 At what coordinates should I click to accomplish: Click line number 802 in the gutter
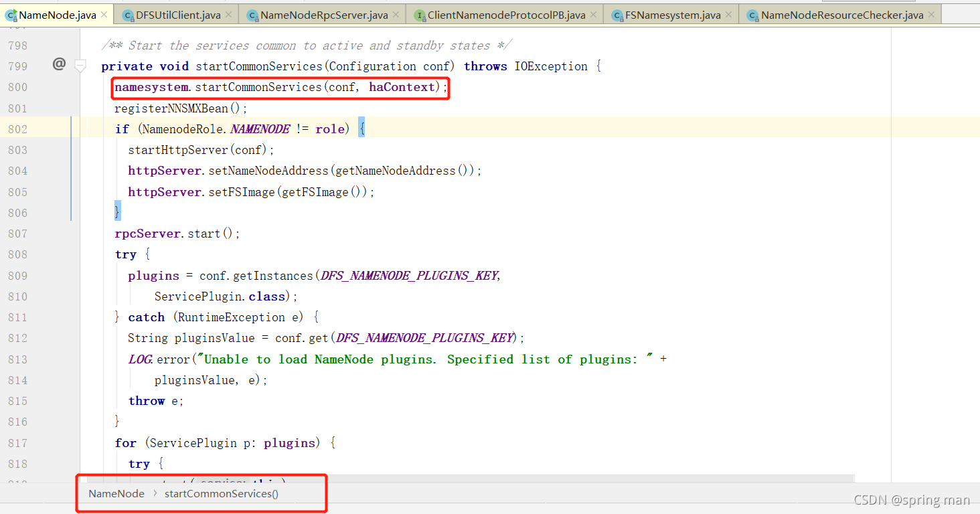tap(17, 129)
